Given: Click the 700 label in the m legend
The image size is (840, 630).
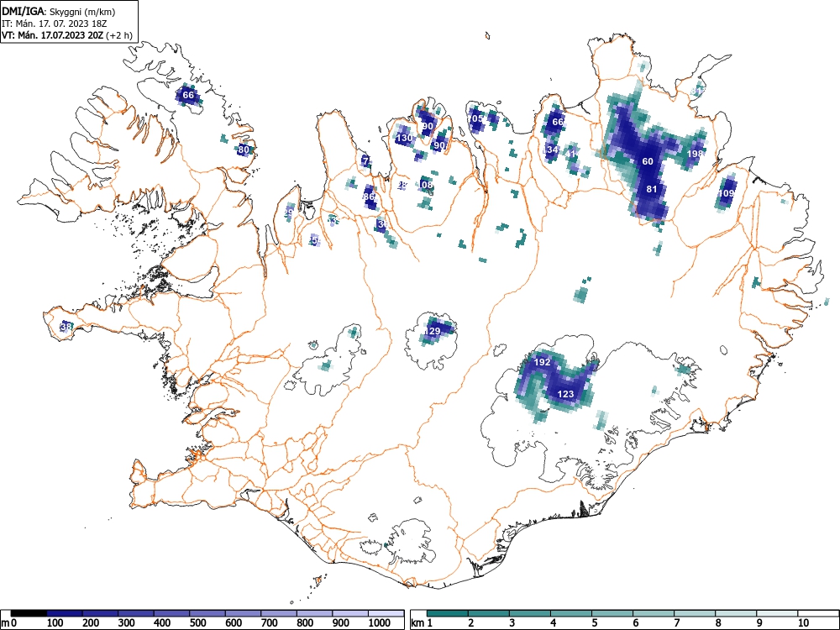Looking at the screenshot, I should 269,622.
